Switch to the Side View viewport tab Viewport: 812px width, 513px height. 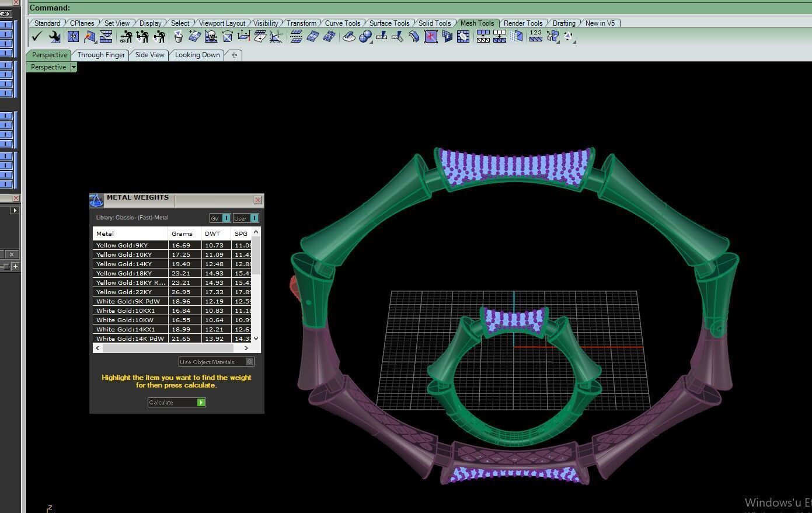[150, 55]
